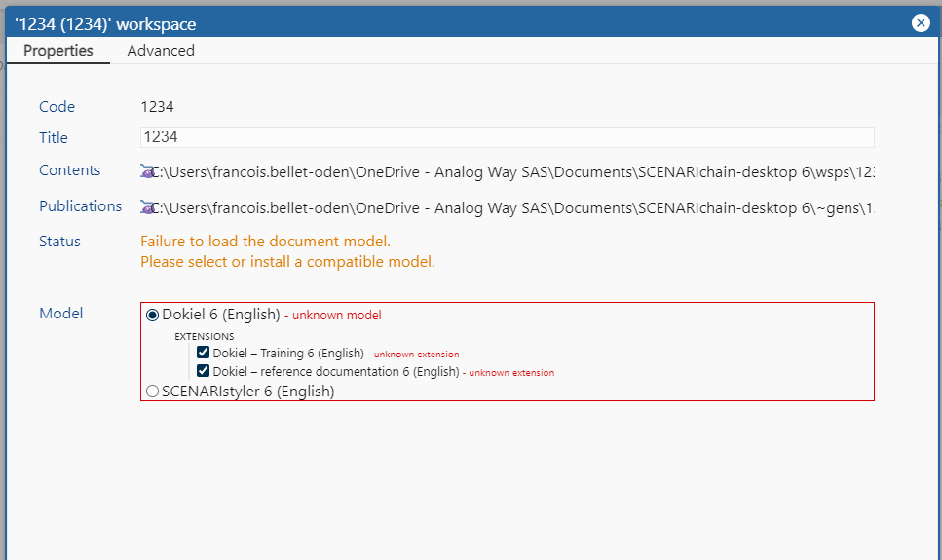Select the Dokiel 6 (English) model radio
This screenshot has width=942, height=560.
(x=153, y=315)
